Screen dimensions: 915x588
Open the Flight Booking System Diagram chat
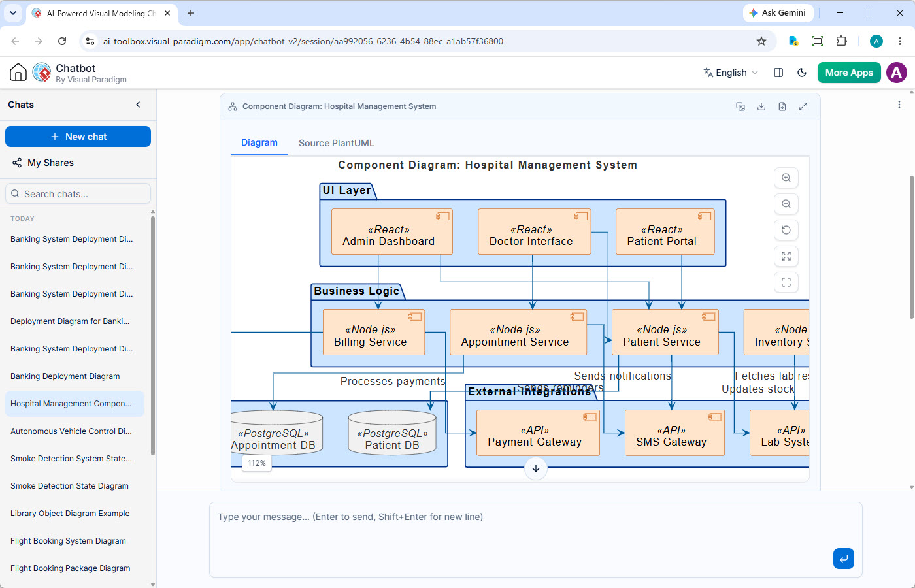[x=75, y=541]
